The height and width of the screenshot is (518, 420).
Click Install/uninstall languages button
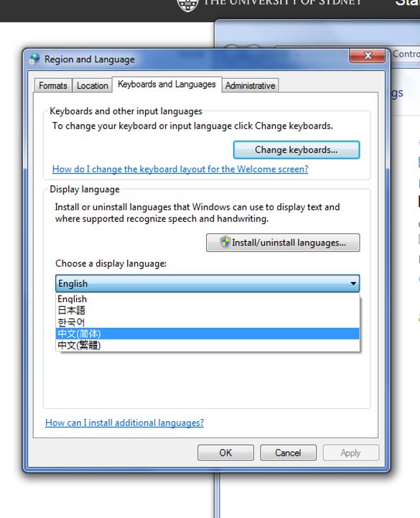tap(283, 242)
